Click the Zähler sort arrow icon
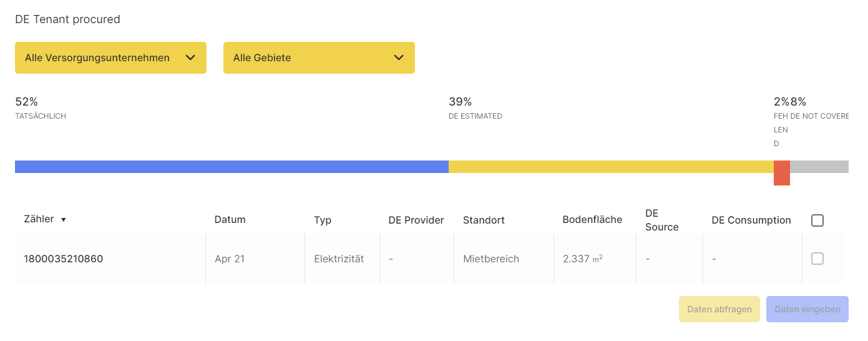 coord(64,220)
